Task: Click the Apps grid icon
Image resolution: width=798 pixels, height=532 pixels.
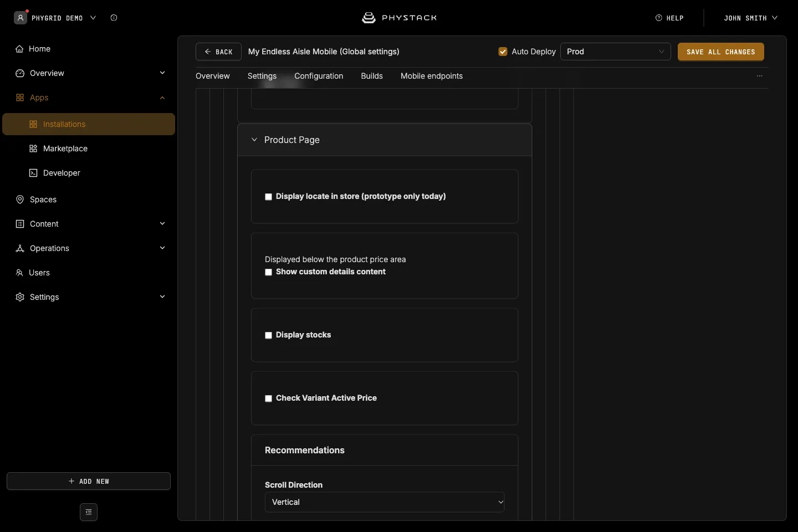Action: click(20, 98)
